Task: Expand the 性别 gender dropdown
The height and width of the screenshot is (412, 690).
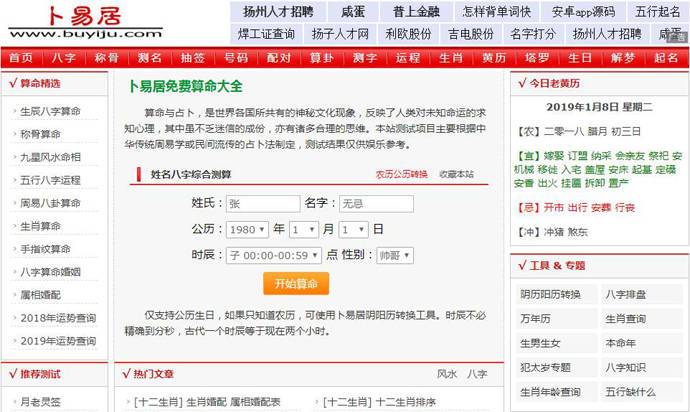Action: [394, 255]
